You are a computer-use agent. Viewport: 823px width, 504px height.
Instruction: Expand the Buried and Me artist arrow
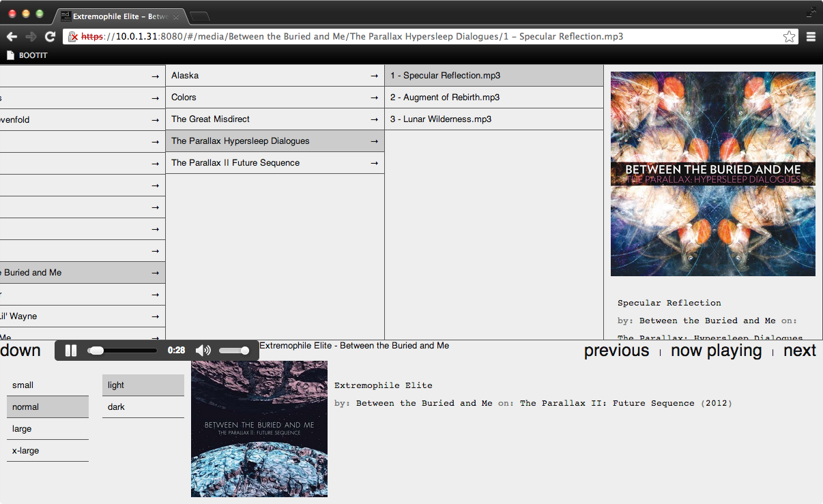[x=156, y=273]
